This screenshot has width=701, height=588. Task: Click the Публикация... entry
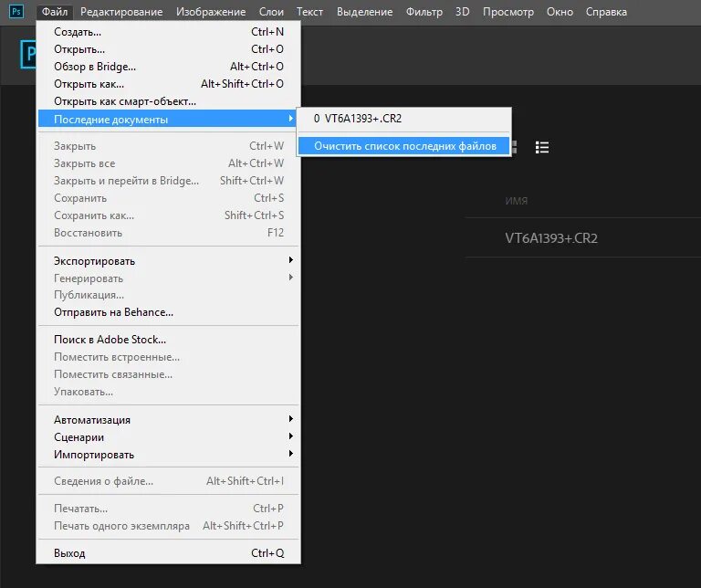point(169,295)
